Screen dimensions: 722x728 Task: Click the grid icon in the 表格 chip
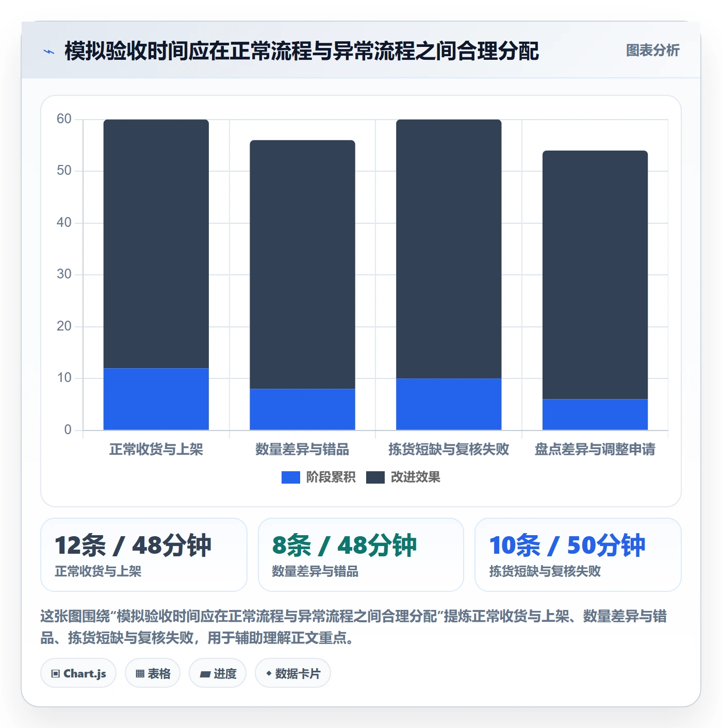point(140,674)
